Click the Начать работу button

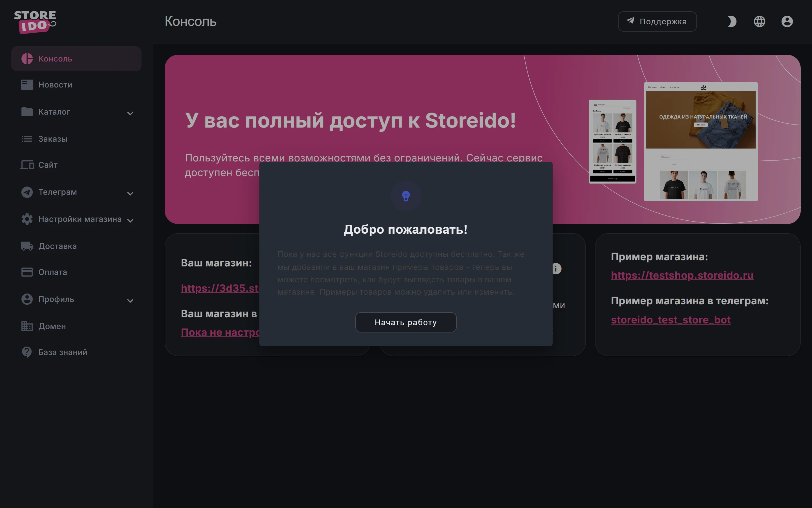(406, 322)
